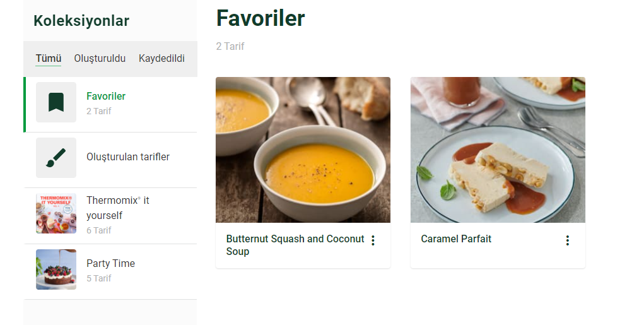Image resolution: width=644 pixels, height=325 pixels.
Task: Click the large Favoriler page heading
Action: click(261, 18)
